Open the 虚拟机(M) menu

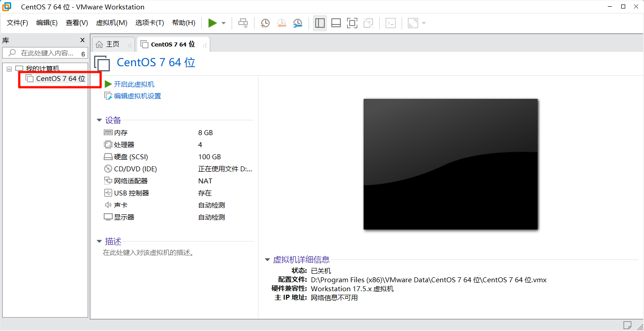pyautogui.click(x=112, y=23)
